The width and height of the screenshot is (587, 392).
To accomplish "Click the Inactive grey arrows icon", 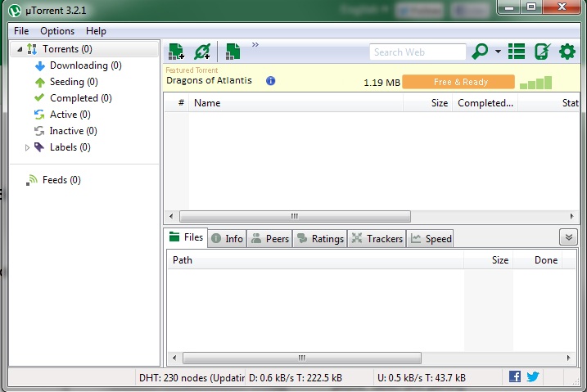I will [x=39, y=131].
